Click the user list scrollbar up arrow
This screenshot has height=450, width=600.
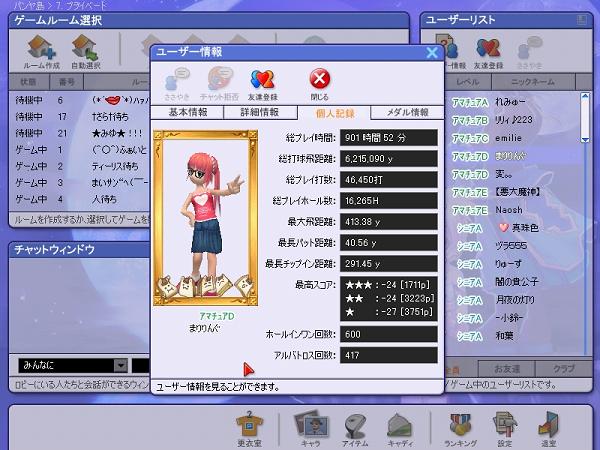[x=585, y=96]
